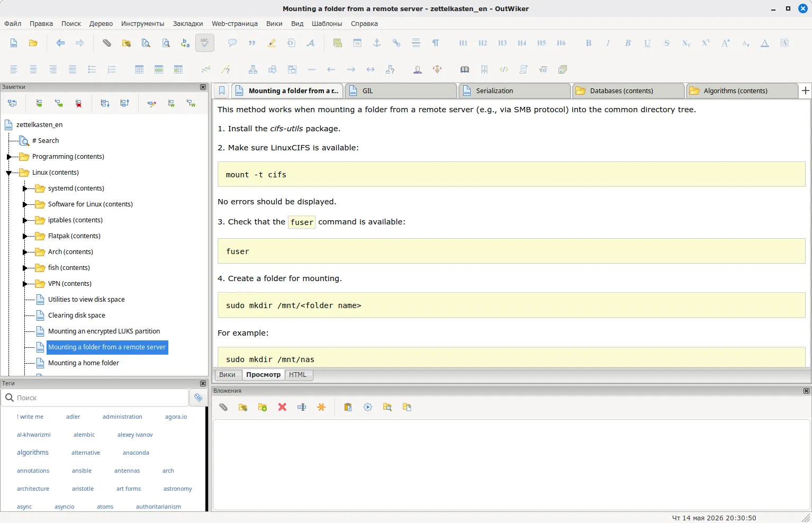Screen dimensions: 812x523
Task: Click the new page icon in toolbar
Action: pos(14,43)
